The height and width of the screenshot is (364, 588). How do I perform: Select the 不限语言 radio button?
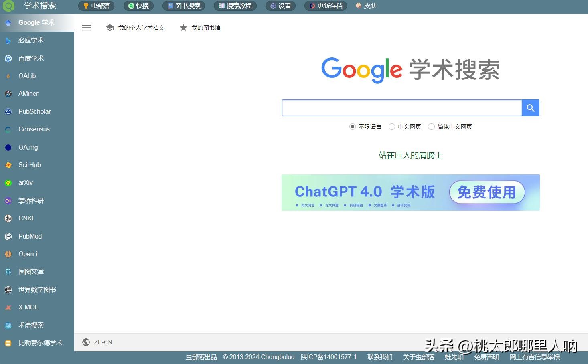pyautogui.click(x=353, y=127)
